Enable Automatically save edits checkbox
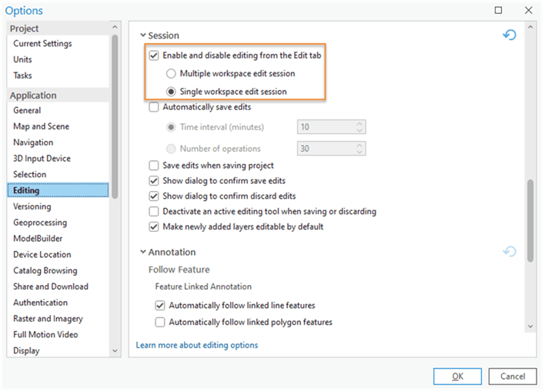 click(154, 108)
